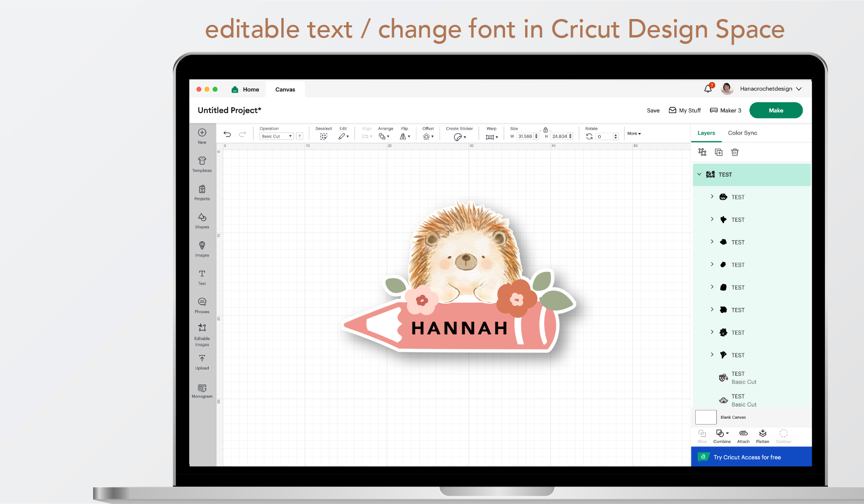Click the Upload tool
The width and height of the screenshot is (864, 504).
(202, 362)
